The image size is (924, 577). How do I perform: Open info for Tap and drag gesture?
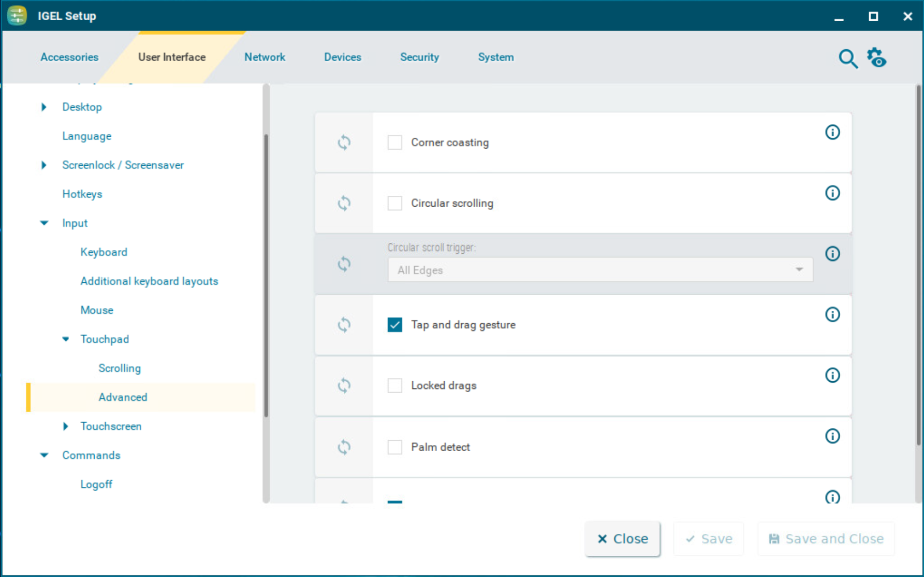(832, 315)
